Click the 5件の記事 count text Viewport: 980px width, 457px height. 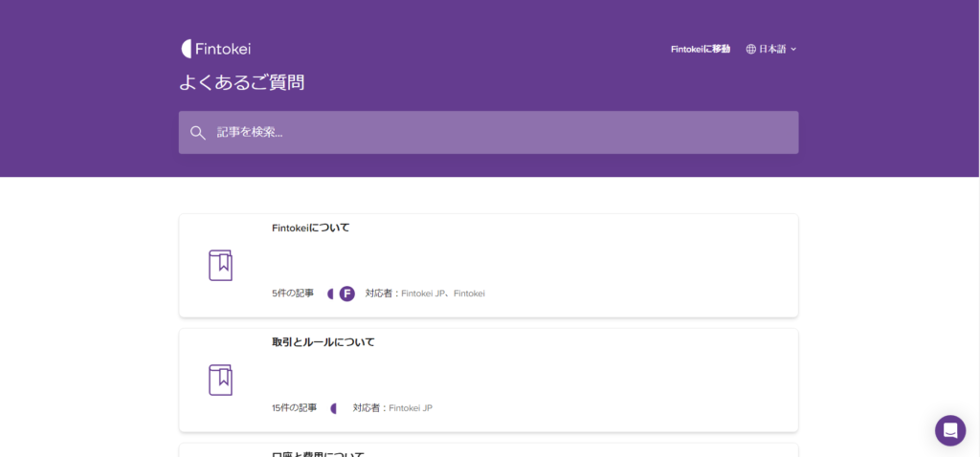[x=293, y=294]
